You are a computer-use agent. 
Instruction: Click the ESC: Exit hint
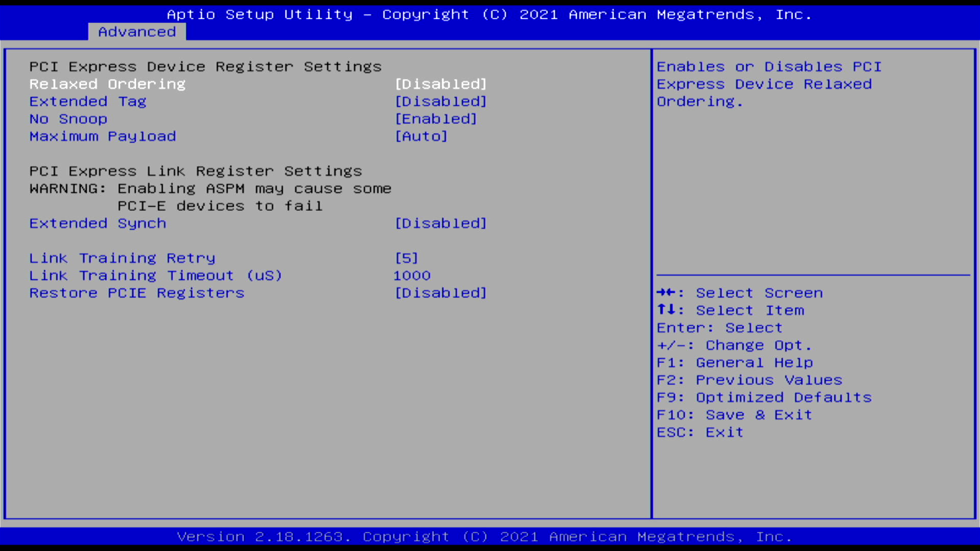700,432
